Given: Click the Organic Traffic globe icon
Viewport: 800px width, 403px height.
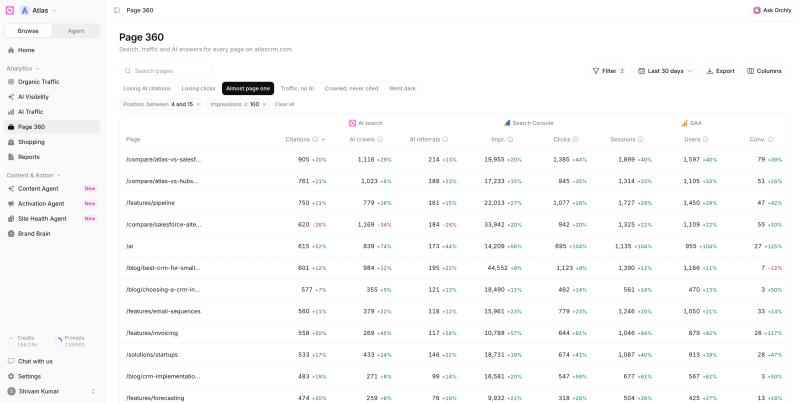Looking at the screenshot, I should (11, 82).
